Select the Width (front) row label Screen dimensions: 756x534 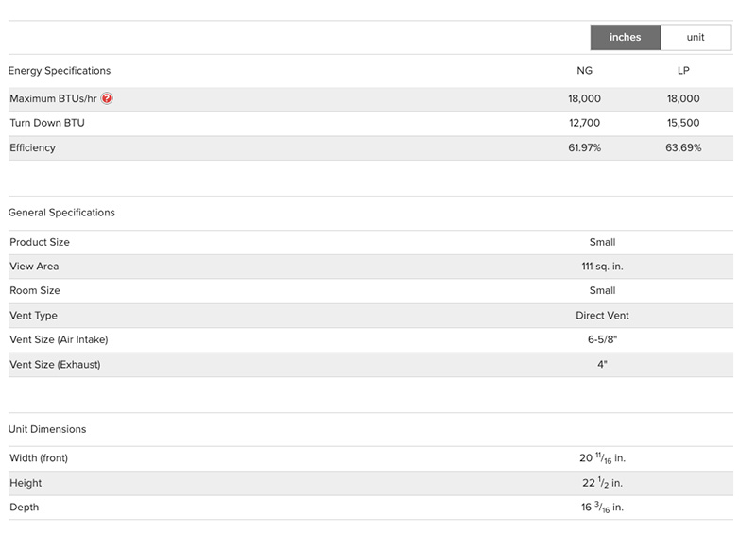tap(39, 458)
